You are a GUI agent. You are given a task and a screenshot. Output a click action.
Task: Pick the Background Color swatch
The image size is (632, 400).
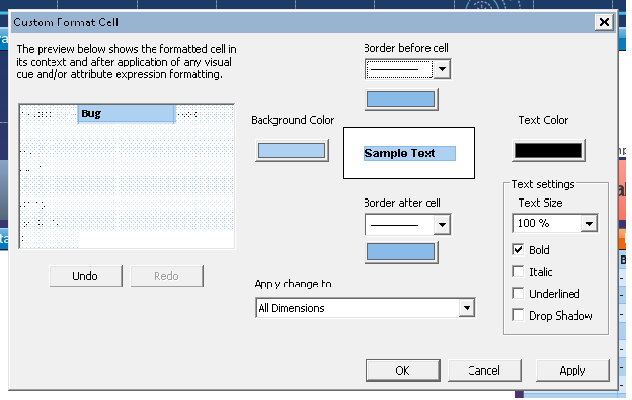click(292, 151)
